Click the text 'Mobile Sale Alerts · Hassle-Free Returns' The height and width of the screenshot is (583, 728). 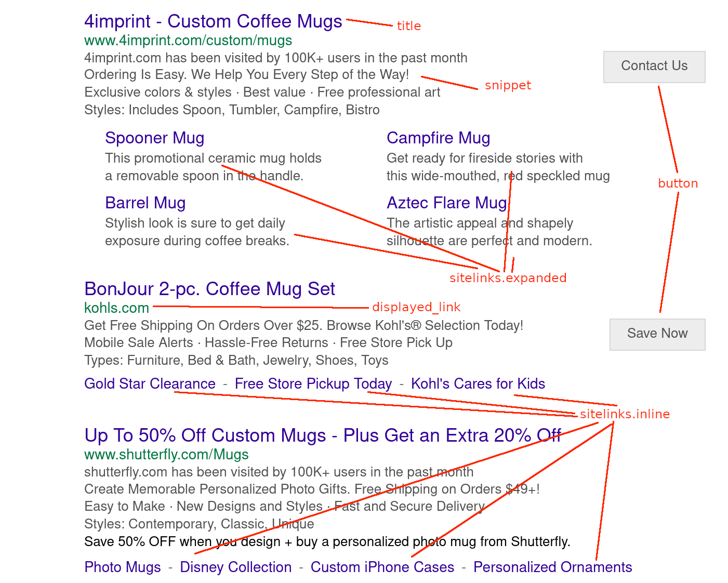pyautogui.click(x=206, y=343)
